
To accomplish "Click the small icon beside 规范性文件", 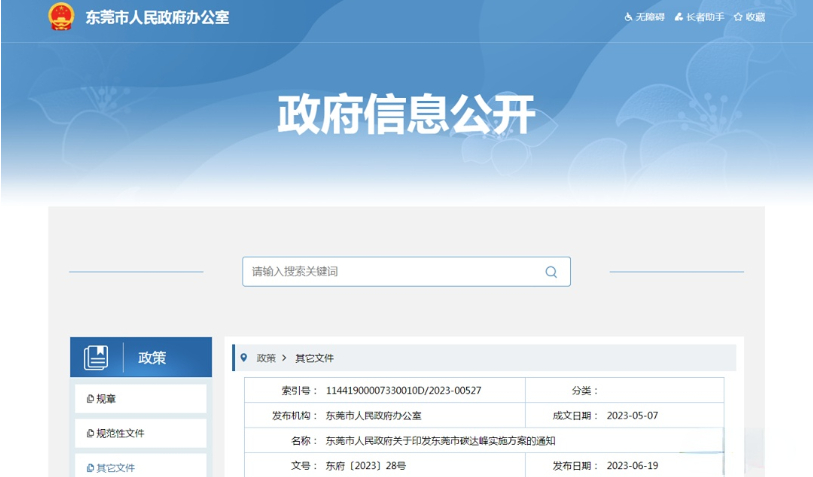I will click(x=90, y=433).
